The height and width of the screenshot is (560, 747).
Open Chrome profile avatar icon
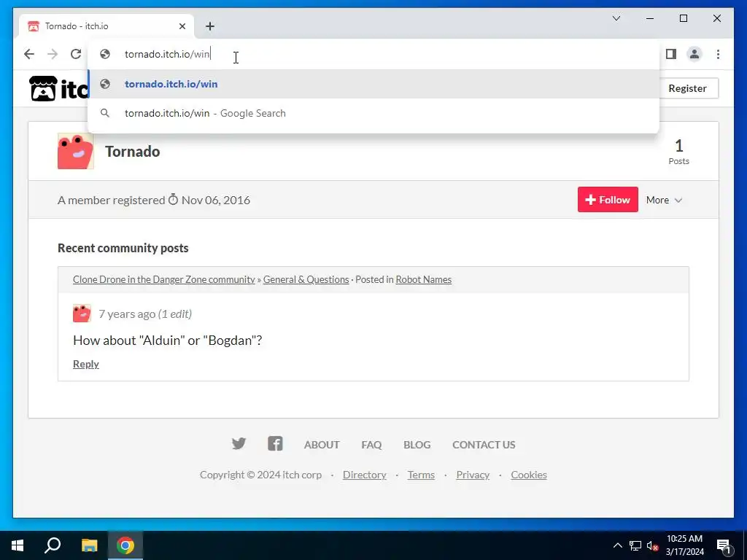[694, 54]
